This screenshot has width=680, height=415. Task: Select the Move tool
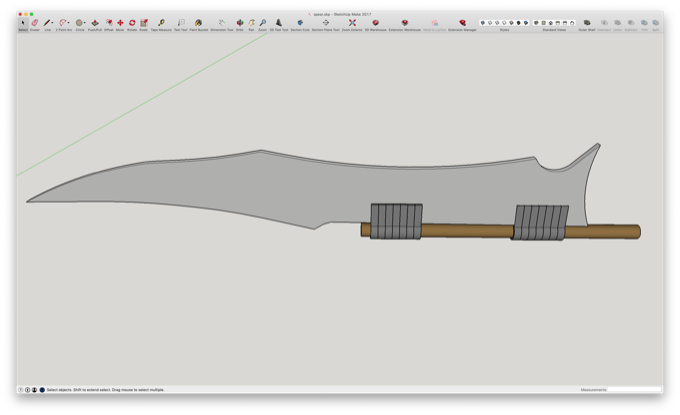click(120, 23)
